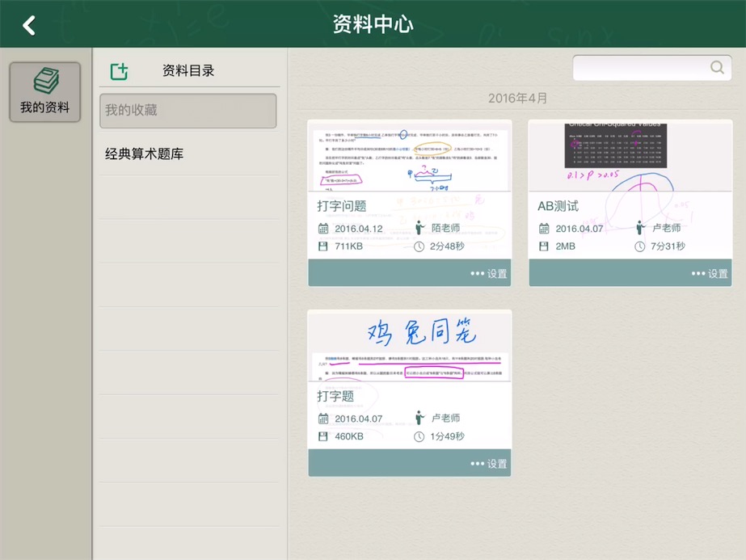Screen dimensions: 746x560
Task: Select 我的收藏 directory
Action: click(x=188, y=111)
